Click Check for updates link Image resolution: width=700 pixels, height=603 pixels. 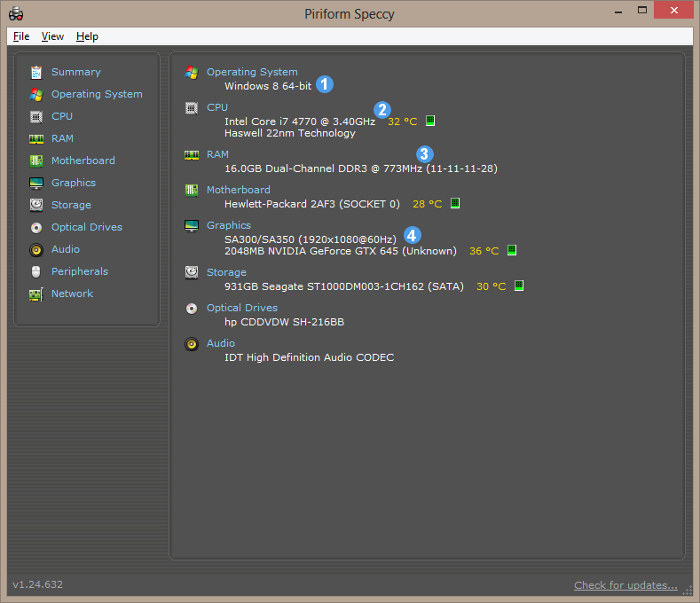625,585
